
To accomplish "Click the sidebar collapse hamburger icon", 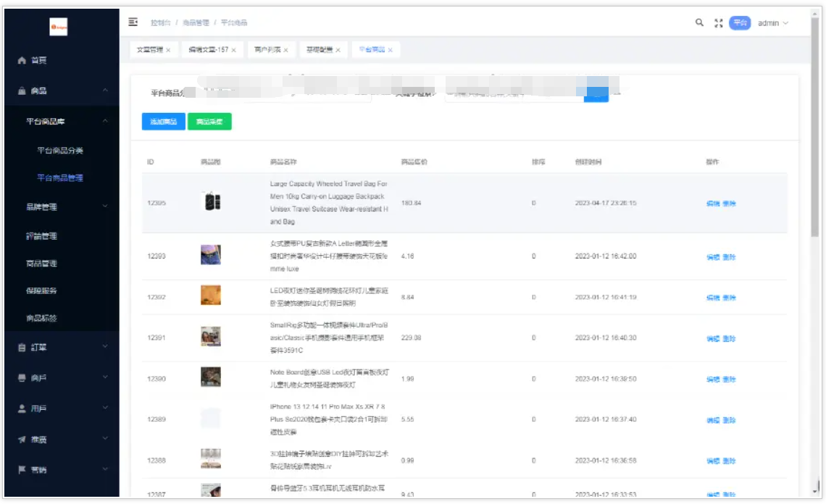I will 133,22.
